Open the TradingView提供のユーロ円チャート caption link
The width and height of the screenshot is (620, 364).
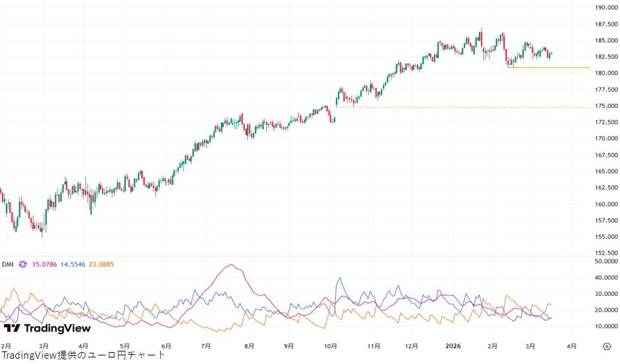pyautogui.click(x=83, y=355)
